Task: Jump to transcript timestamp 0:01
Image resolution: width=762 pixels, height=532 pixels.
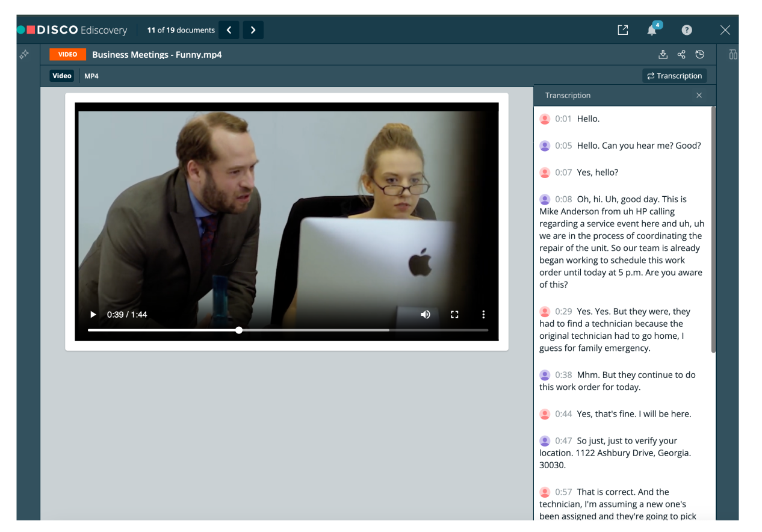Action: [563, 119]
